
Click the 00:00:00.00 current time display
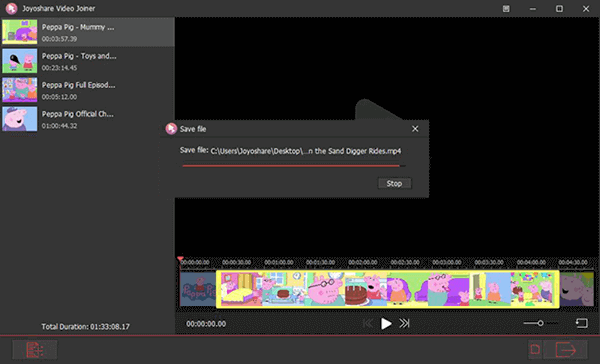[206, 324]
